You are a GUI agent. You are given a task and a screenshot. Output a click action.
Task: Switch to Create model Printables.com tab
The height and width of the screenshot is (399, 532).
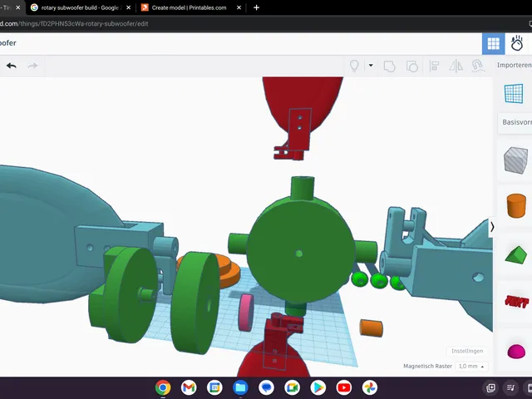click(x=189, y=7)
